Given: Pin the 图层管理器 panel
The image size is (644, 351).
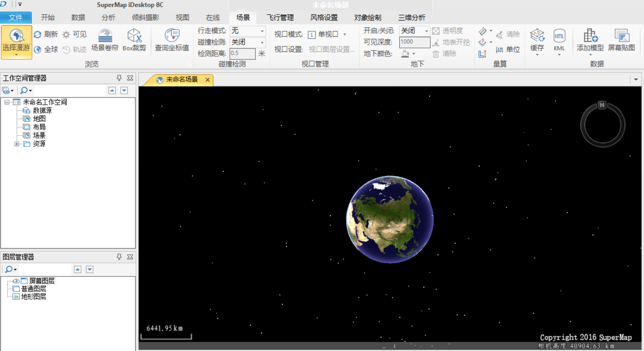Looking at the screenshot, I should click(x=119, y=257).
